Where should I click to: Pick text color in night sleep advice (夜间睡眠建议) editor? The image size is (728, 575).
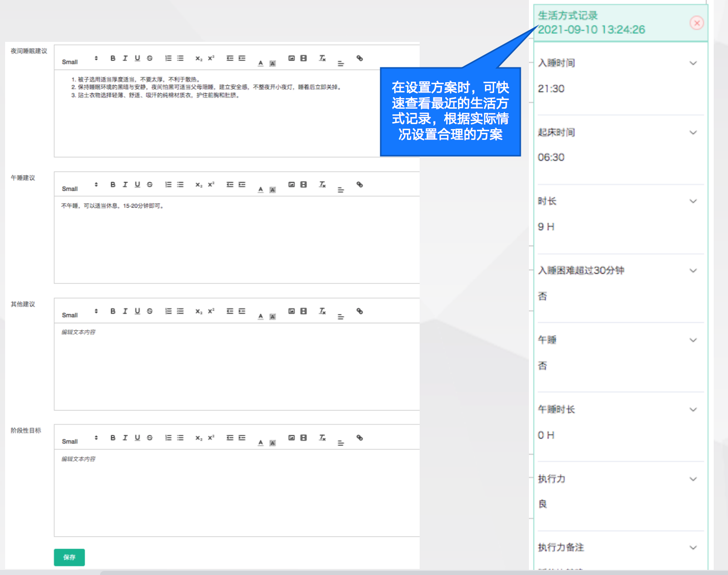pyautogui.click(x=260, y=63)
